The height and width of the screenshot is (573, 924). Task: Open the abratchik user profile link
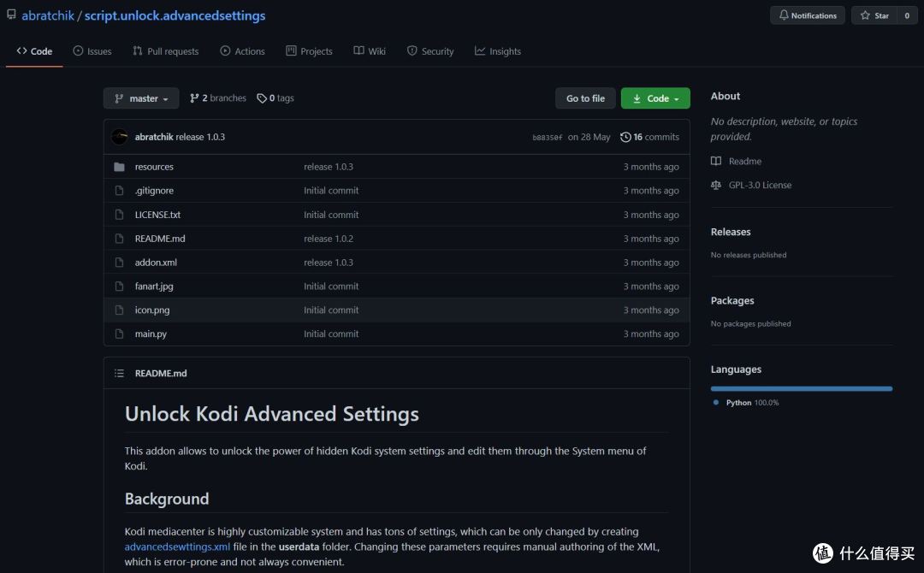pyautogui.click(x=48, y=16)
